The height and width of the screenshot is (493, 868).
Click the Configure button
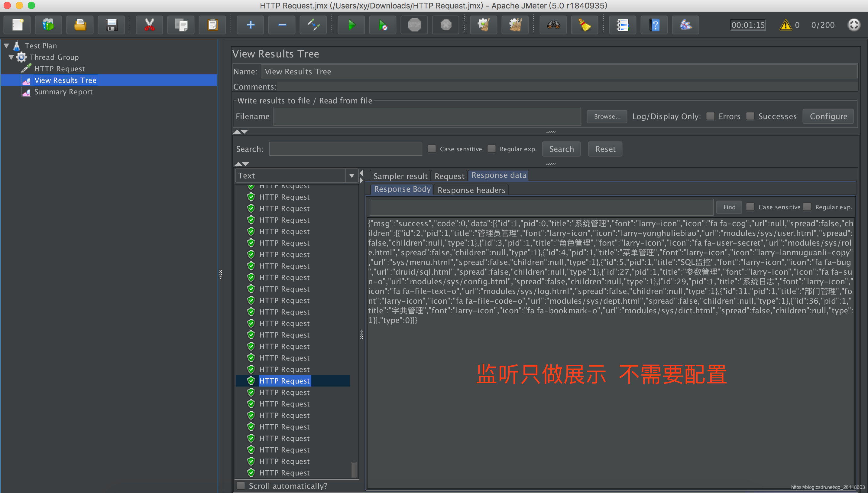point(828,116)
